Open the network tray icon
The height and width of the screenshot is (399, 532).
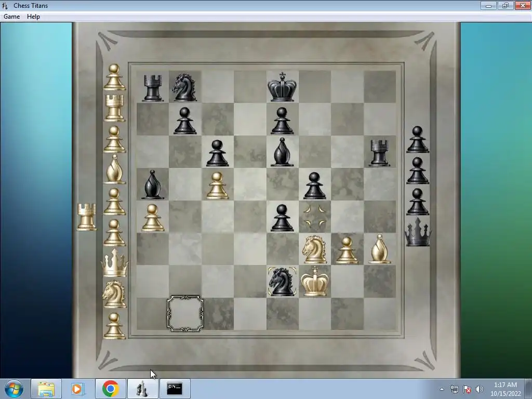pos(454,389)
